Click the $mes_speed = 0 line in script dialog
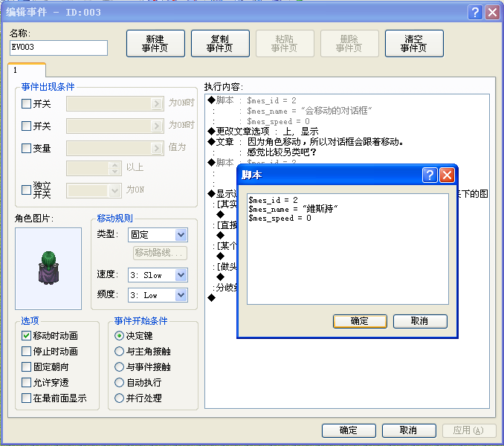 pyautogui.click(x=280, y=219)
